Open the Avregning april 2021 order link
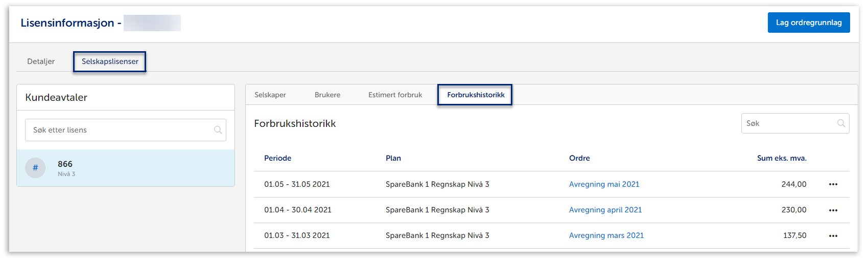Image resolution: width=868 pixels, height=261 pixels. [x=605, y=210]
